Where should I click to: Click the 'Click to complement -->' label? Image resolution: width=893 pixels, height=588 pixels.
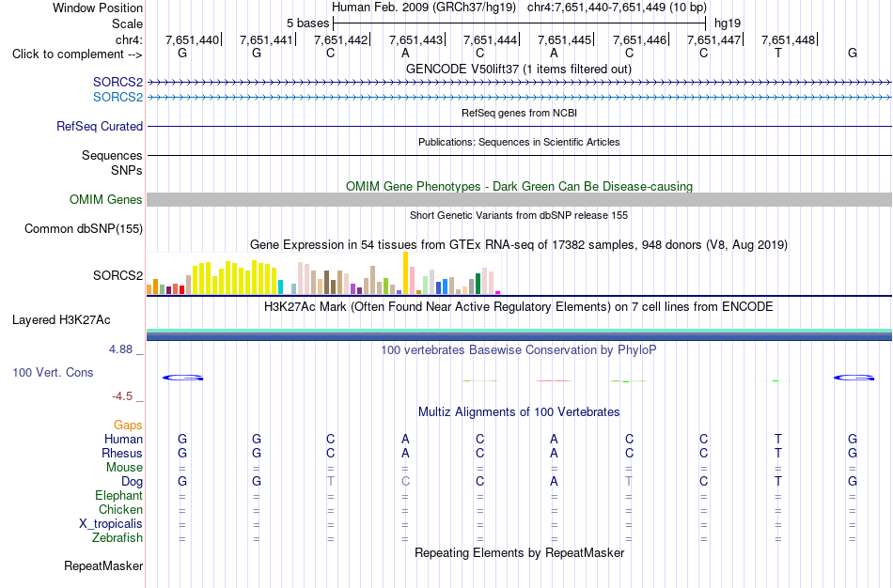(x=77, y=54)
